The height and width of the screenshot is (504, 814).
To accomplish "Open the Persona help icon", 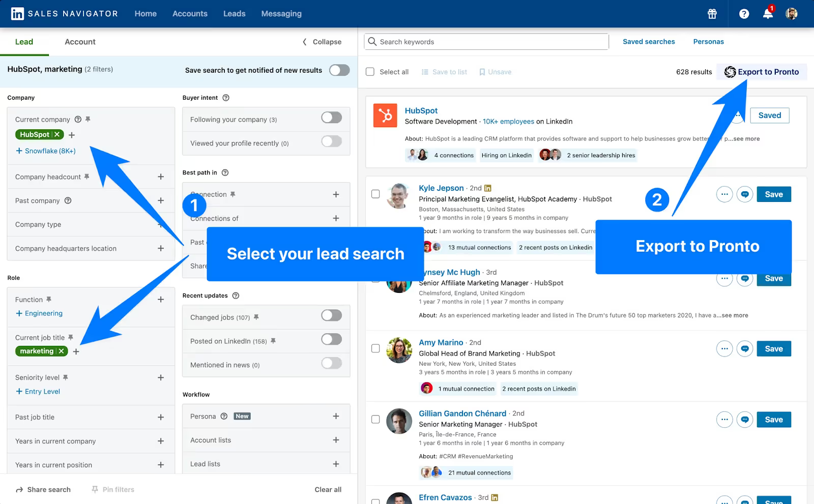I will click(x=224, y=416).
